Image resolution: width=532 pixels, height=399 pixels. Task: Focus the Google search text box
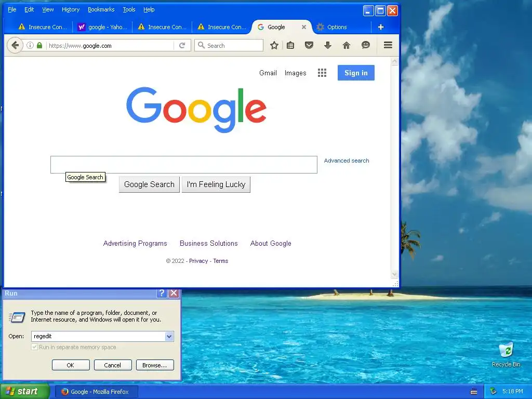tap(184, 165)
